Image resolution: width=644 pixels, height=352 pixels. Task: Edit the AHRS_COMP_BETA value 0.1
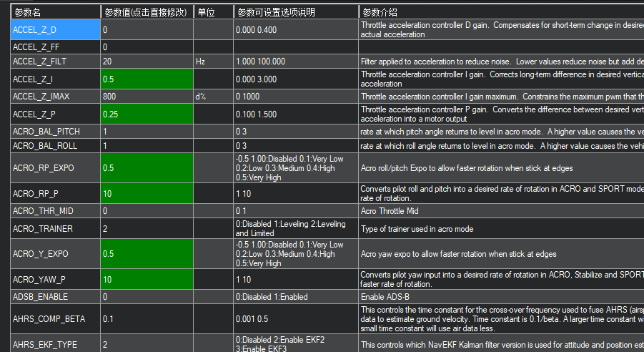147,318
